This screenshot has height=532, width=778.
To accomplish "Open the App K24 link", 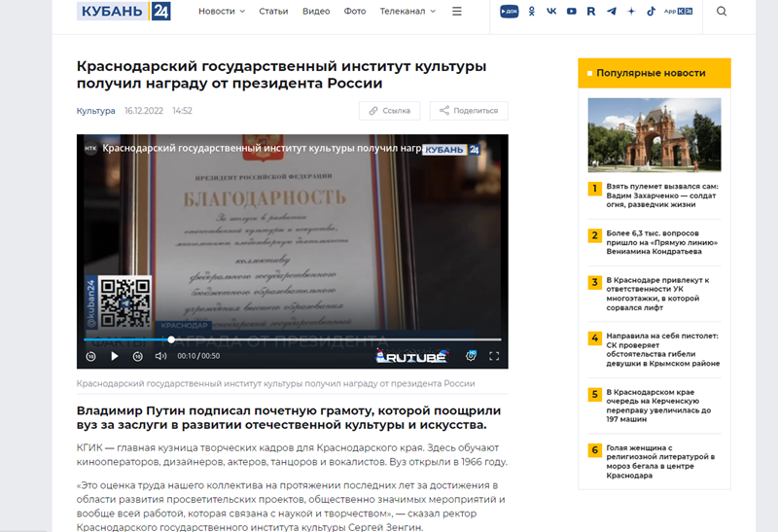I will click(x=678, y=11).
